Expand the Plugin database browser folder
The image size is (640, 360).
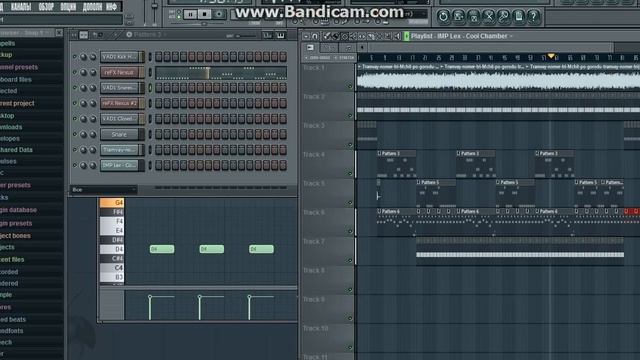18,210
